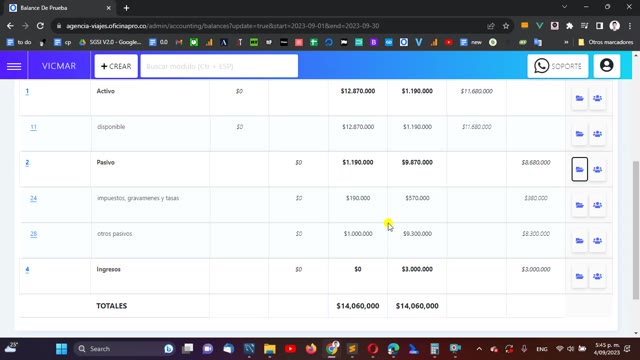
Task: Click the group icon in the otros pasivos row
Action: tap(597, 241)
